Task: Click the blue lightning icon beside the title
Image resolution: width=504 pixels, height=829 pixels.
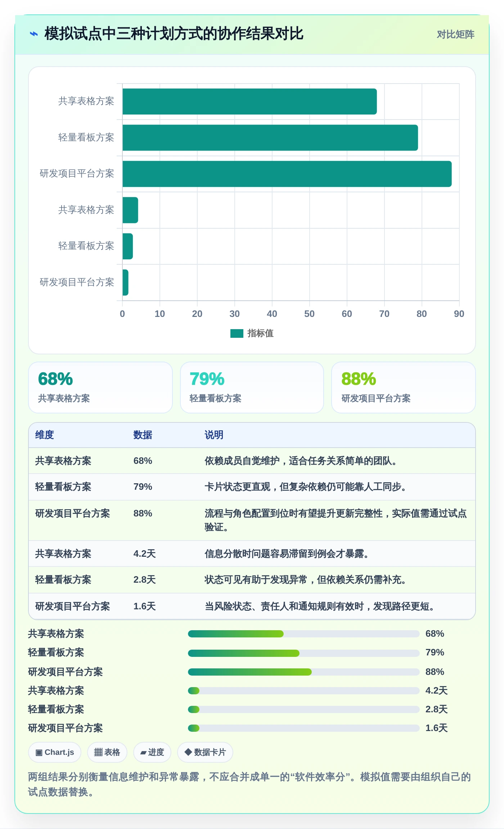Action: point(33,34)
